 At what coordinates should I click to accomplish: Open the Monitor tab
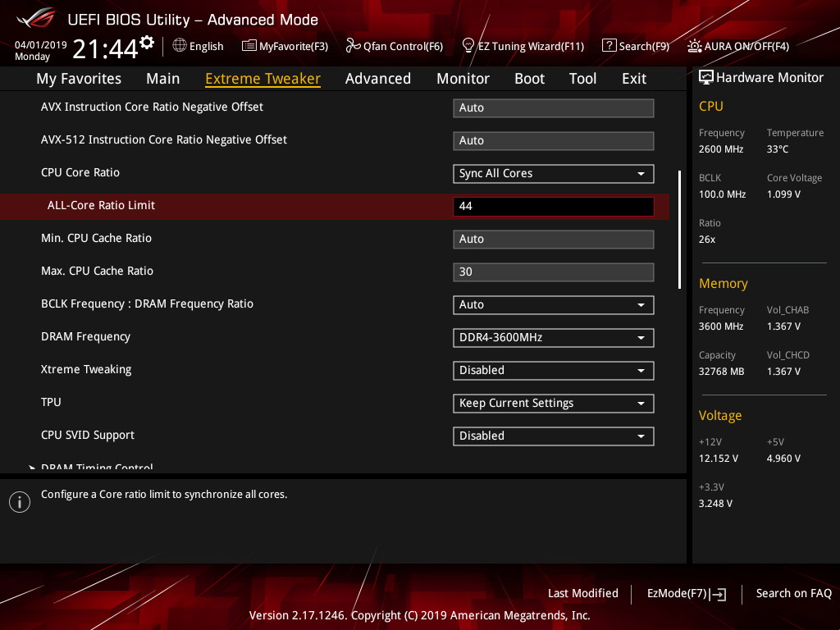click(463, 79)
